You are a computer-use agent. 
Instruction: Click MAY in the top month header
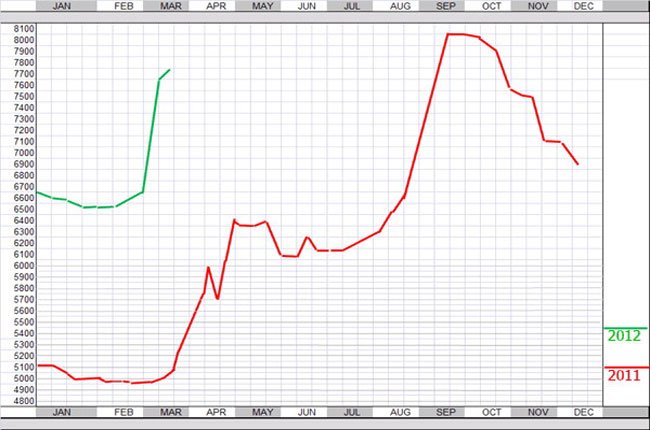[262, 6]
